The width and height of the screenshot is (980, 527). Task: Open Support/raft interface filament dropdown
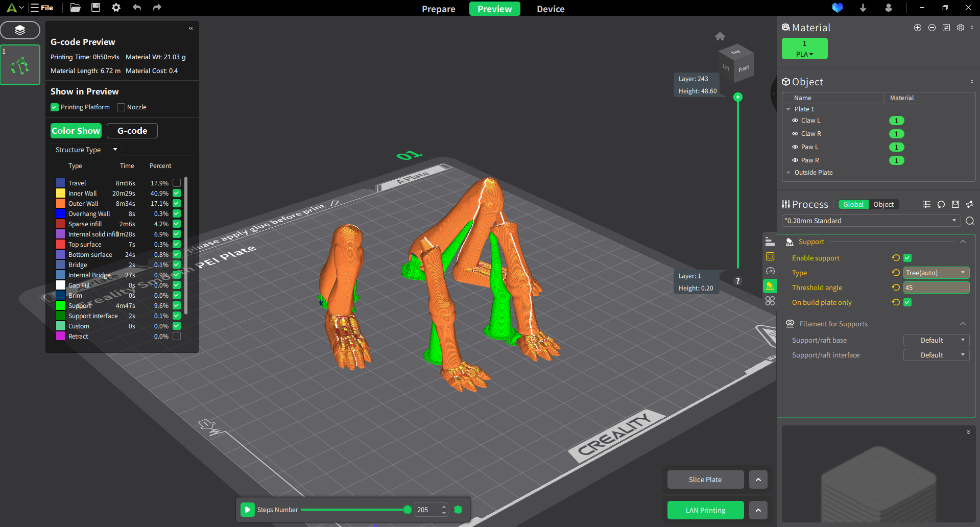click(x=936, y=355)
